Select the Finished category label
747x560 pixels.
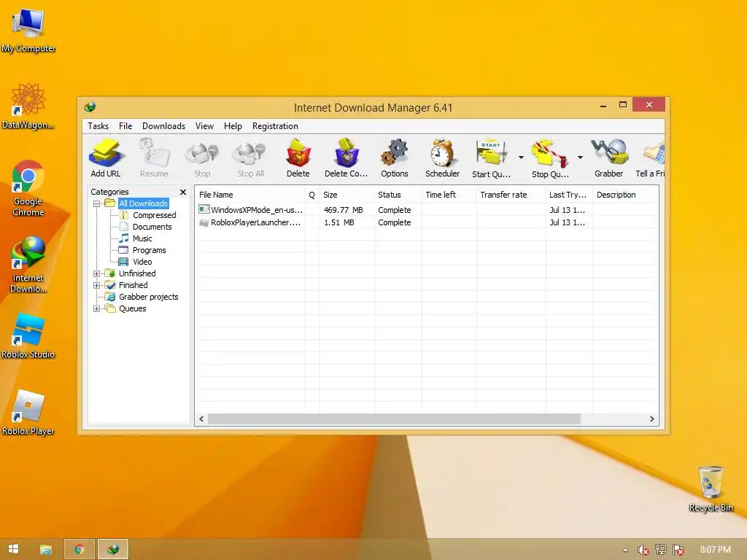point(133,285)
